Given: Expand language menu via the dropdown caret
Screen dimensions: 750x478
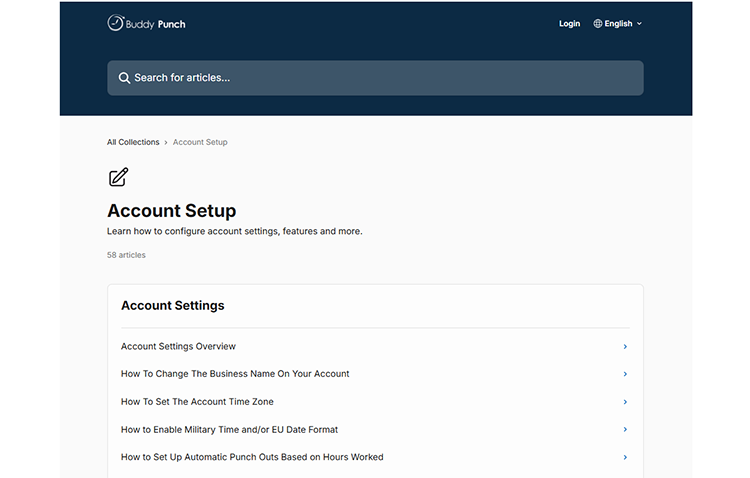Looking at the screenshot, I should coord(639,24).
